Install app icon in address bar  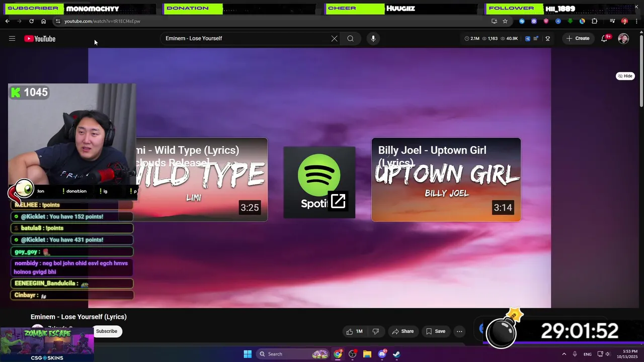[x=494, y=21]
